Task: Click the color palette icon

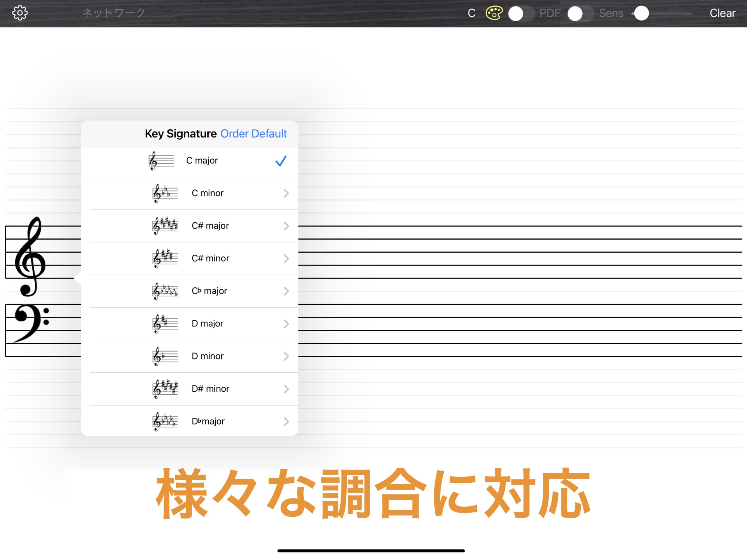Action: pos(494,13)
